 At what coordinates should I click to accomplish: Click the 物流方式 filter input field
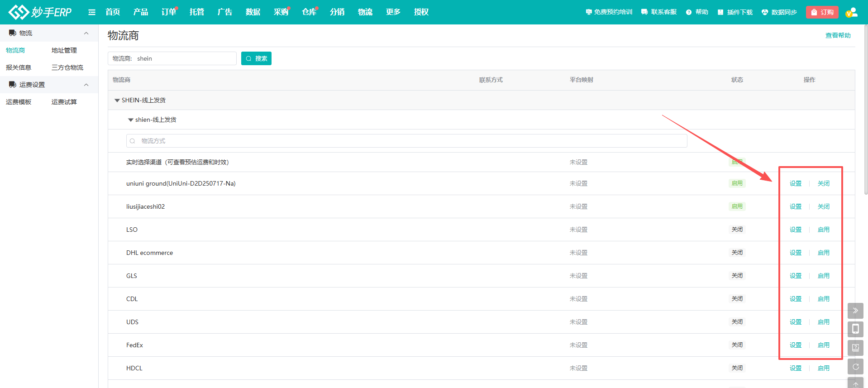(x=406, y=141)
